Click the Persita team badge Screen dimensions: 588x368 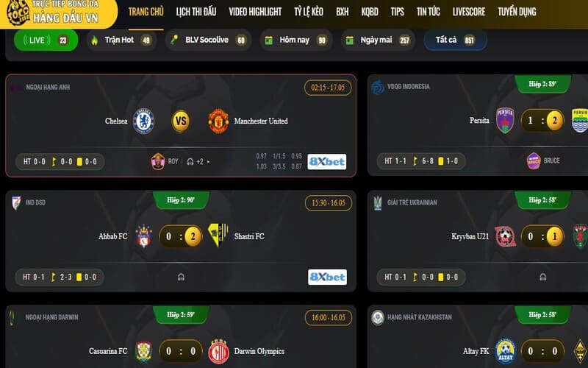(x=505, y=120)
